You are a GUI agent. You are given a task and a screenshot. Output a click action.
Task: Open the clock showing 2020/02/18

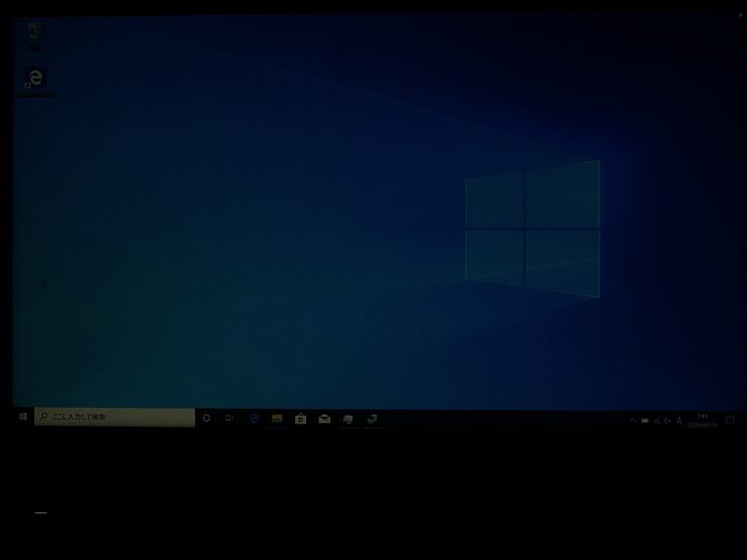click(x=702, y=421)
